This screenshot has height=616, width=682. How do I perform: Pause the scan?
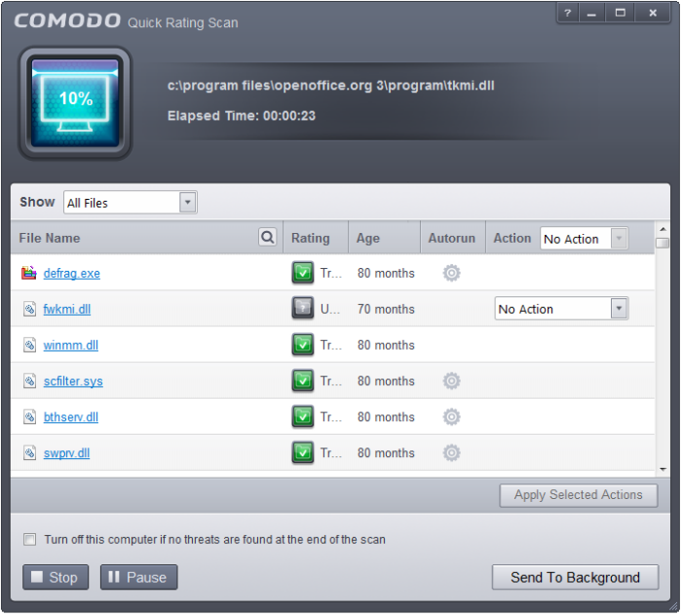[x=138, y=577]
